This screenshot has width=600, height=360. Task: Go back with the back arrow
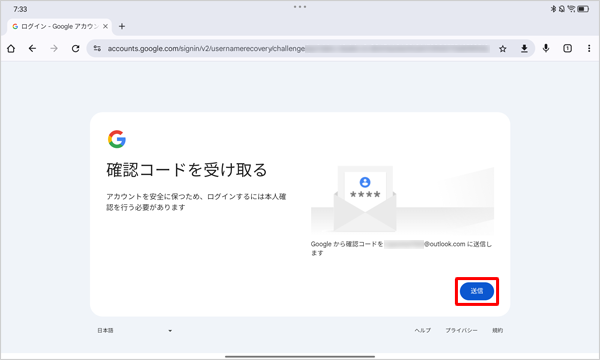pos(33,49)
